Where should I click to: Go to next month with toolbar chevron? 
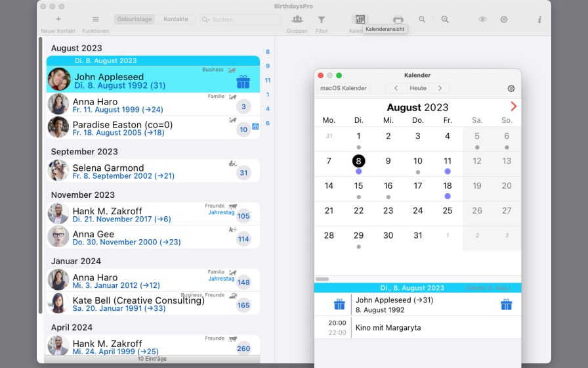point(440,88)
